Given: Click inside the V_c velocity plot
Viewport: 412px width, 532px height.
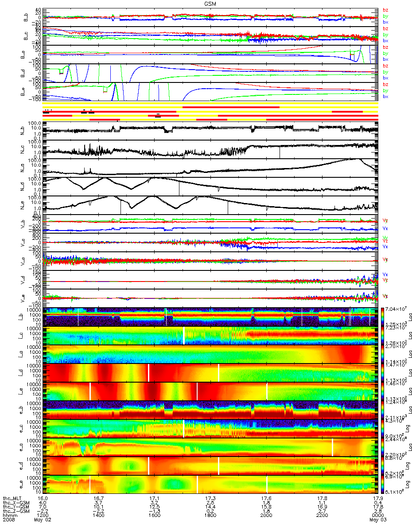Looking at the screenshot, I should click(x=210, y=243).
